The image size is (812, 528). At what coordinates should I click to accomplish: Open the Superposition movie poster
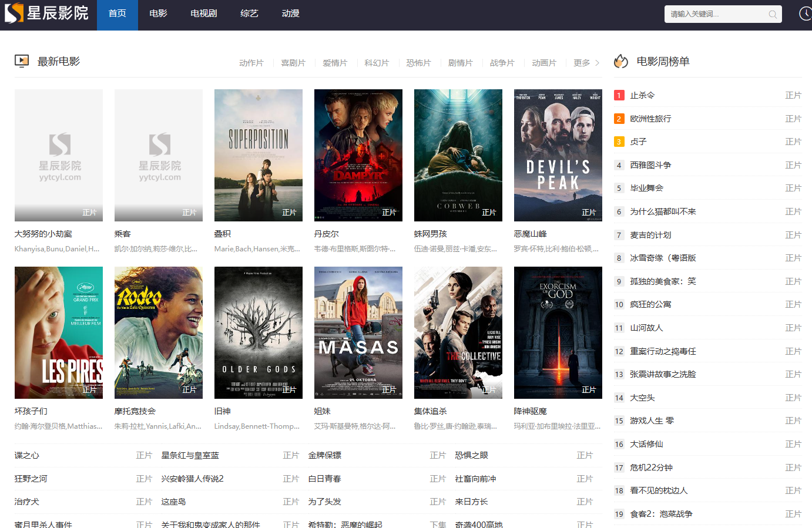(259, 155)
